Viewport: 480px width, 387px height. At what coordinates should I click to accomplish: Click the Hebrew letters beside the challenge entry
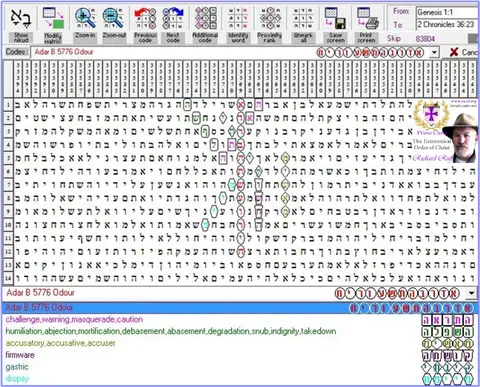(448, 320)
